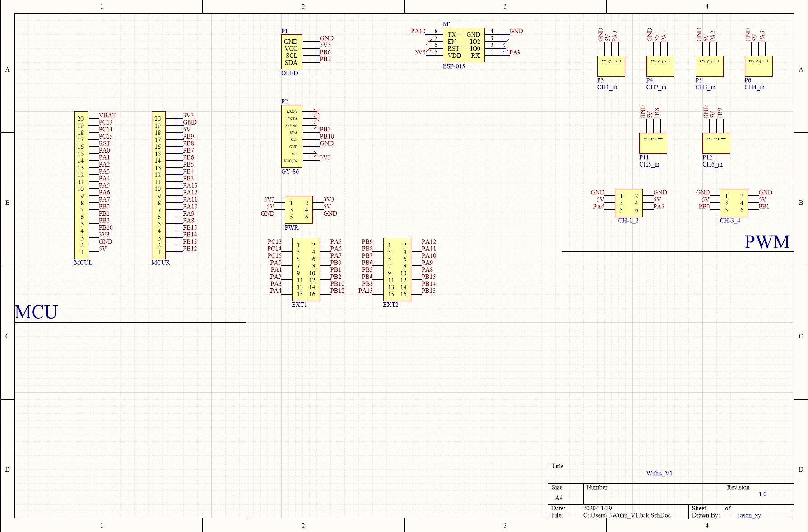Click the PB10 net label on GY-86
Viewport: 808px width, 532px height.
pyautogui.click(x=327, y=136)
